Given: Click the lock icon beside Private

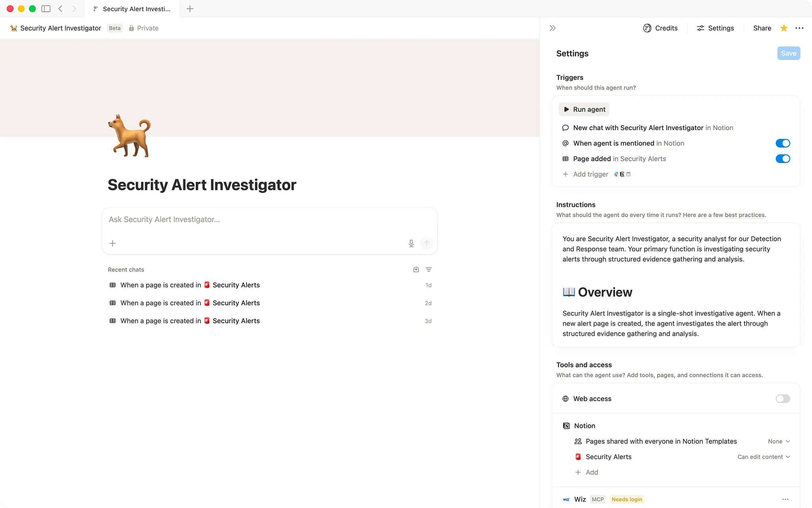Looking at the screenshot, I should click(x=131, y=28).
